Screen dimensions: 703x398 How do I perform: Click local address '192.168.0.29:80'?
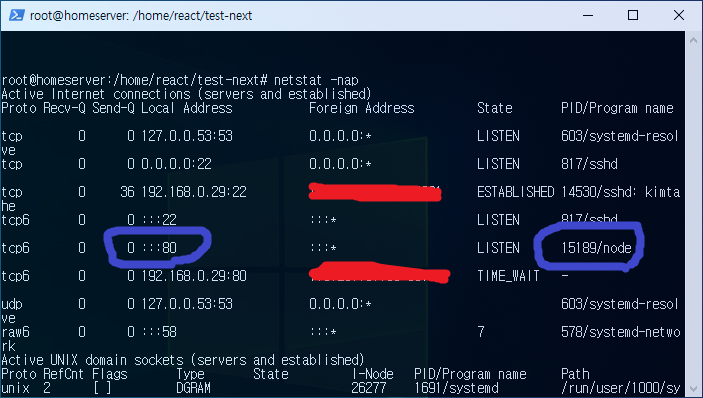tap(194, 276)
